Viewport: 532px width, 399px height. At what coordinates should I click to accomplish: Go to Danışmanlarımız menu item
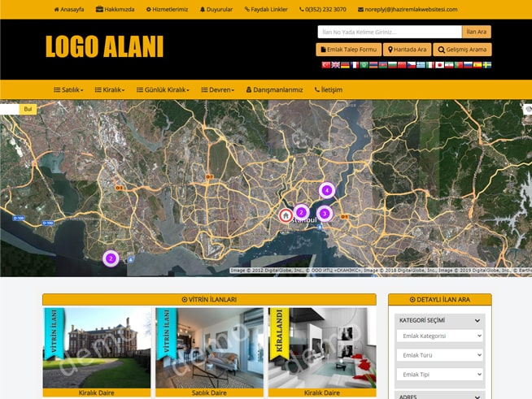274,89
